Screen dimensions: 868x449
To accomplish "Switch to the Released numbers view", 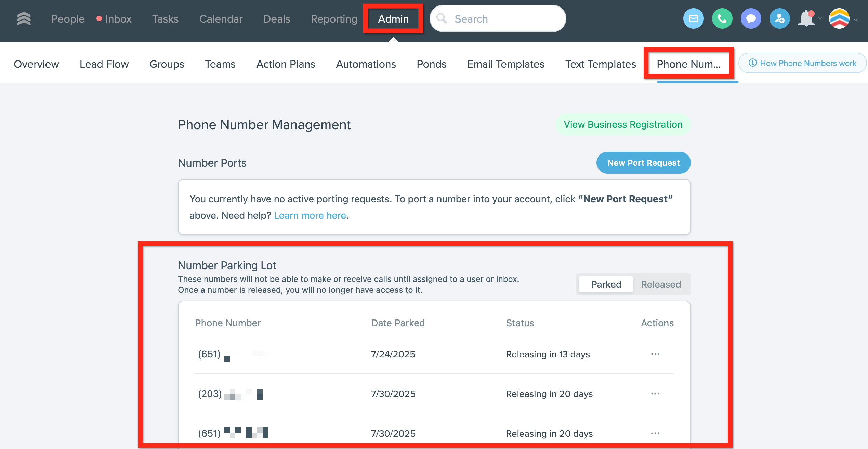I will (661, 284).
